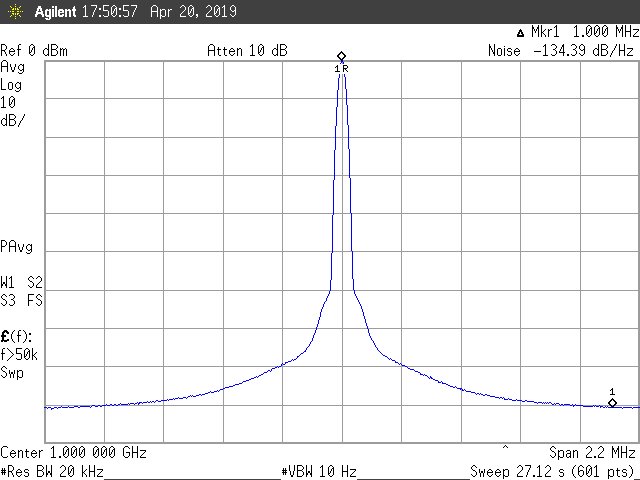
Task: Click the '1R' marker label under peak
Action: [x=341, y=69]
